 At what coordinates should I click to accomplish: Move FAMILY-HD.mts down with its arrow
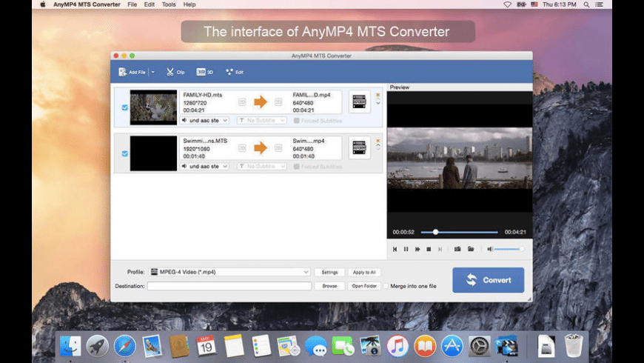378,103
